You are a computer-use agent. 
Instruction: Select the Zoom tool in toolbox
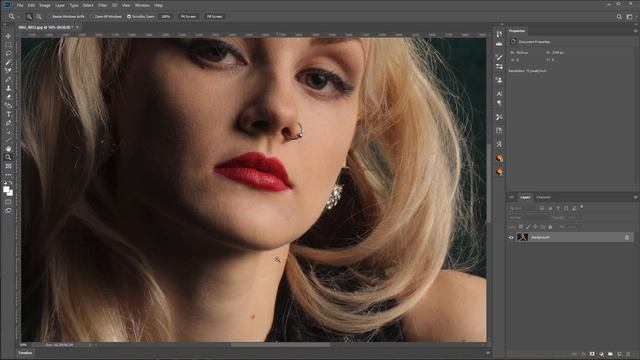8,157
